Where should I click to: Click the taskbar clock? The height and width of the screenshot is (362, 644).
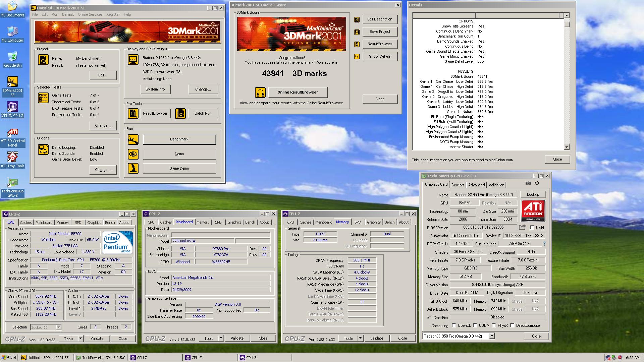pyautogui.click(x=633, y=358)
